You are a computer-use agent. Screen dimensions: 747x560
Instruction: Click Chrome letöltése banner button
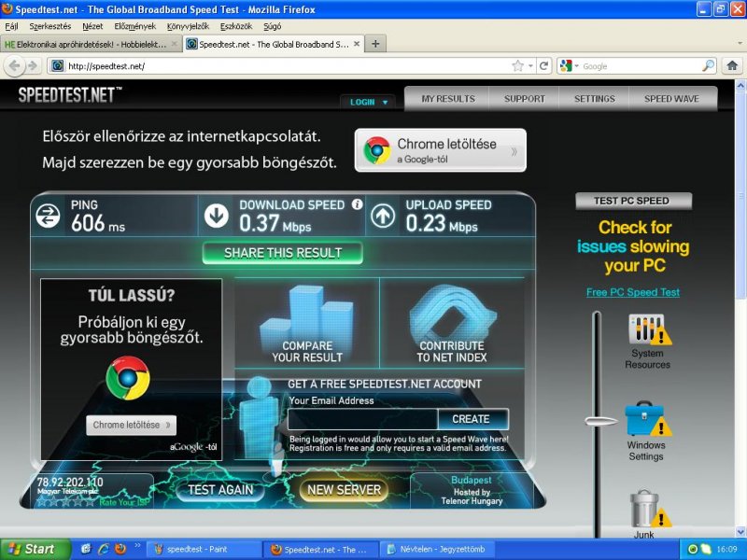coord(441,150)
